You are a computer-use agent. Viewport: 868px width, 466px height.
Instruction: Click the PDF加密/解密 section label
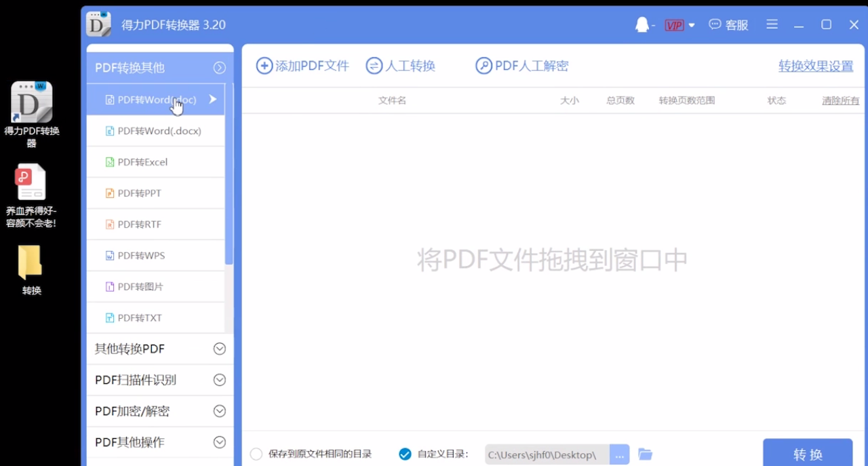(x=132, y=411)
